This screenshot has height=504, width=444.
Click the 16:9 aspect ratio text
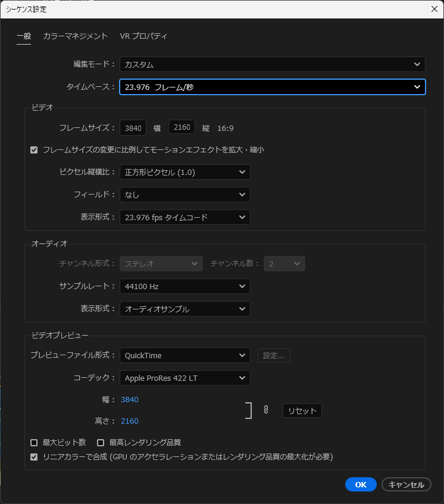[x=226, y=129]
